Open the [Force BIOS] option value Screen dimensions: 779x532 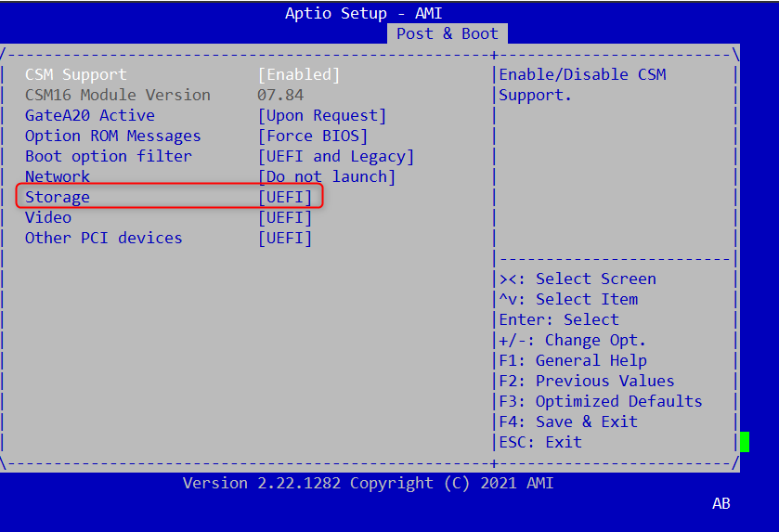312,136
